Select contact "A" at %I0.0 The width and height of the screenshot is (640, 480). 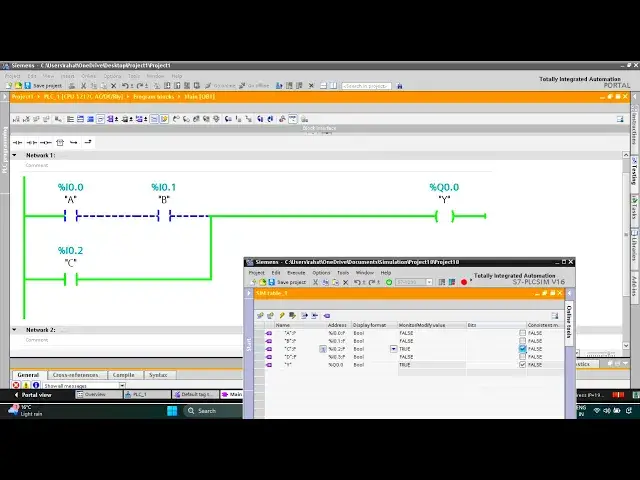[x=71, y=216]
